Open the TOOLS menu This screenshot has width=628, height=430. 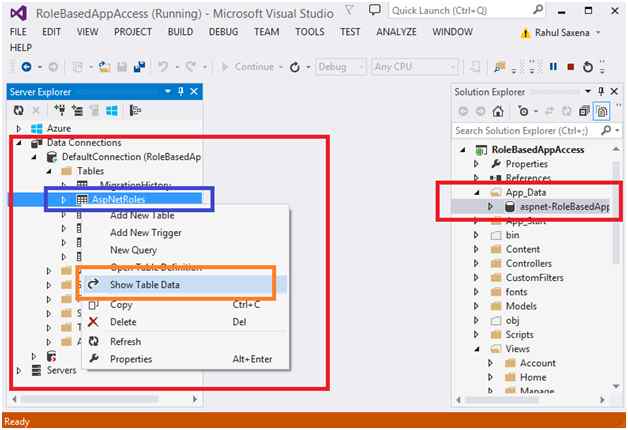tap(310, 32)
